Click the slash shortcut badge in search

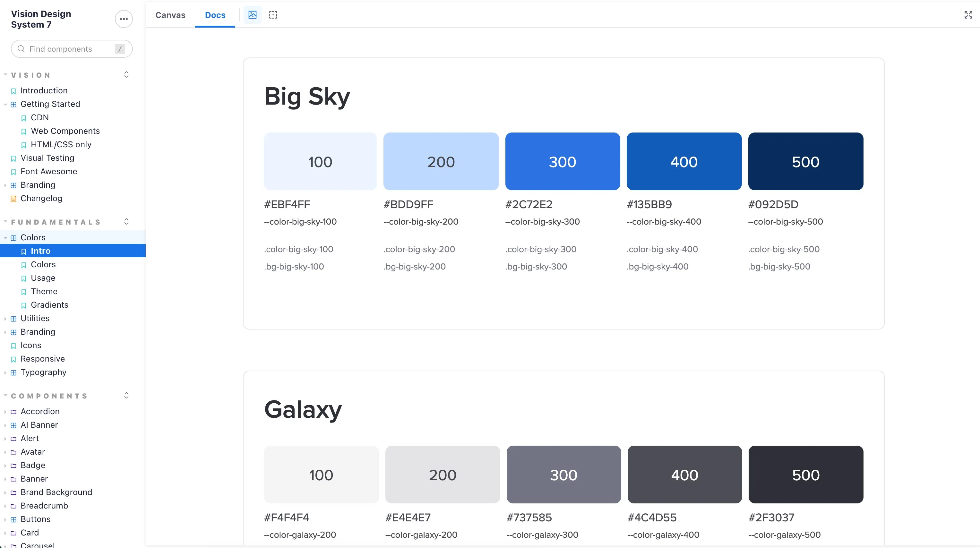point(120,49)
